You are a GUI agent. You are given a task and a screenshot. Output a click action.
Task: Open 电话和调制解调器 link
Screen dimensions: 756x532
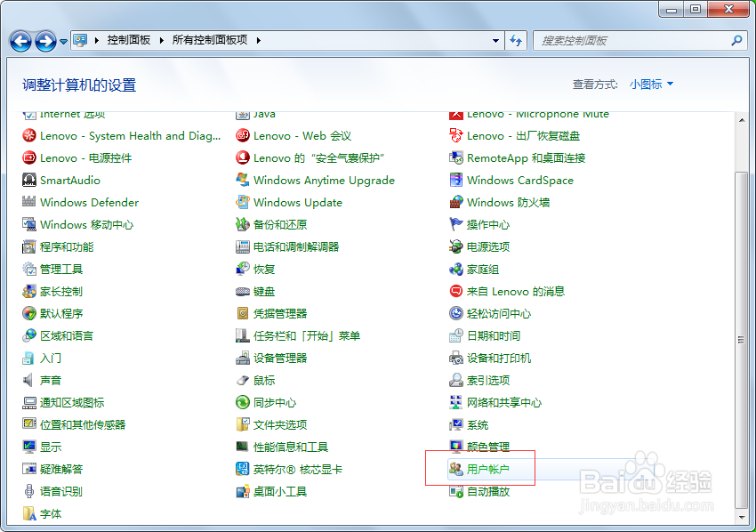pos(296,247)
